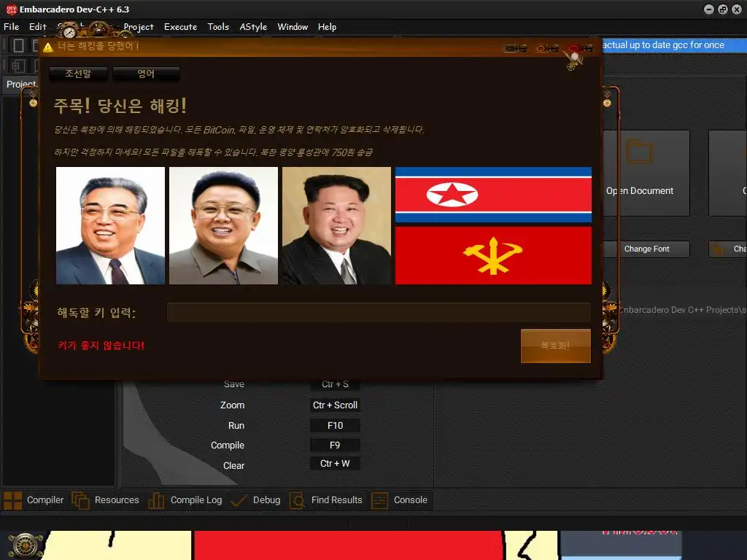
Task: Open the Edit menu
Action: pyautogui.click(x=38, y=27)
